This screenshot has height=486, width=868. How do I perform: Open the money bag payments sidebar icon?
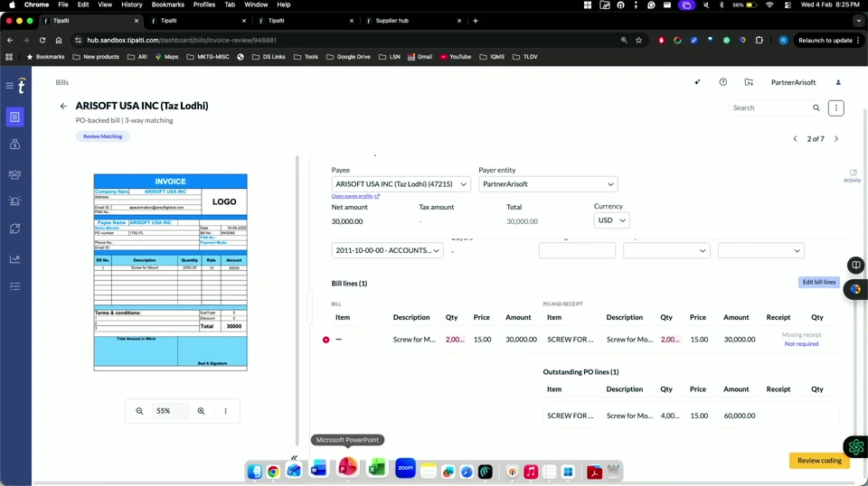coord(15,145)
